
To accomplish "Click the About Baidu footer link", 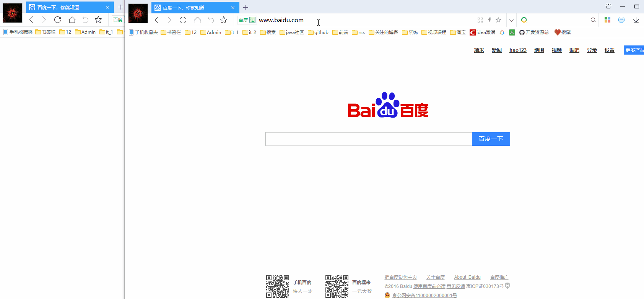I will 467,277.
